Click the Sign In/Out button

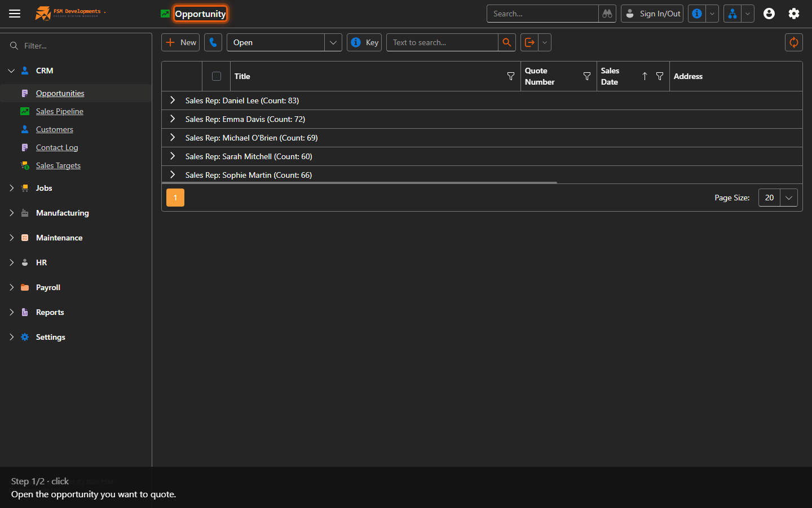tap(652, 14)
